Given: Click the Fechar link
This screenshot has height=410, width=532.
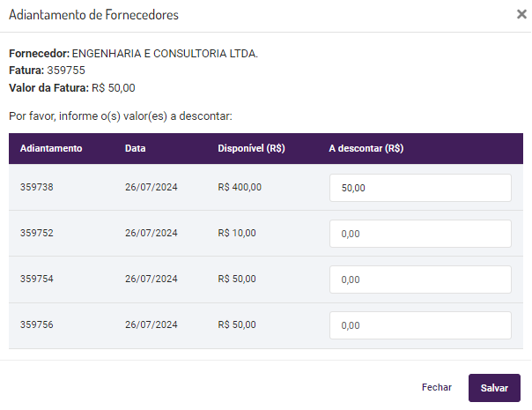Looking at the screenshot, I should point(437,387).
